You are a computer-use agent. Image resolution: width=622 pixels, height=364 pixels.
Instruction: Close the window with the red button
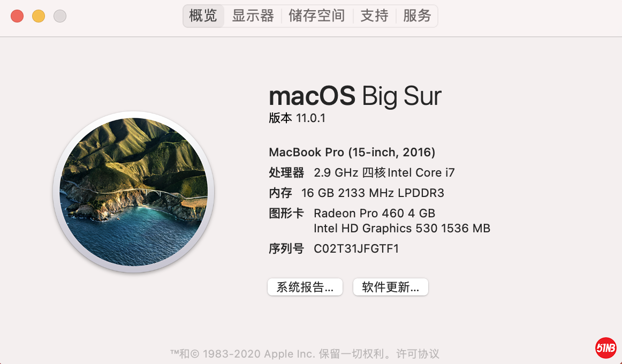coord(17,16)
